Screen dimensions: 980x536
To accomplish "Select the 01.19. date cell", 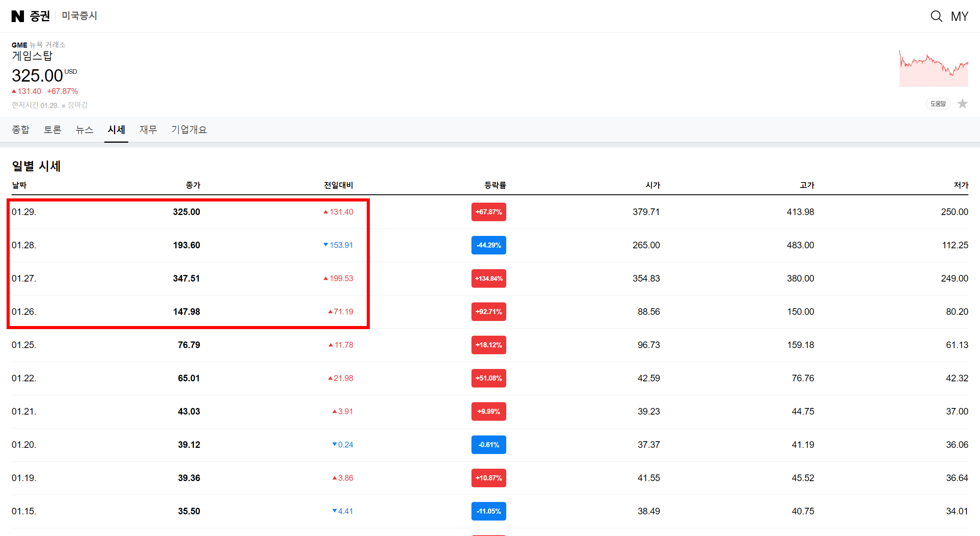I will 24,478.
